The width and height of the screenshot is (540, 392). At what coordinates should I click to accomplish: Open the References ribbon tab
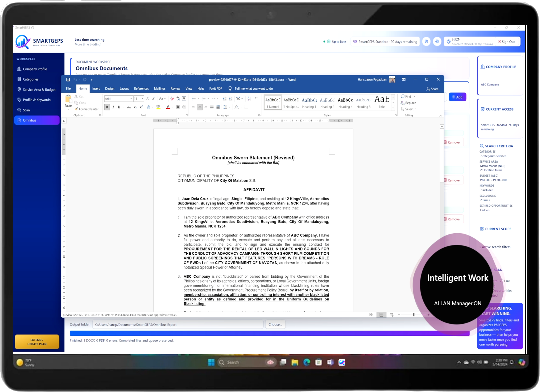click(x=141, y=89)
